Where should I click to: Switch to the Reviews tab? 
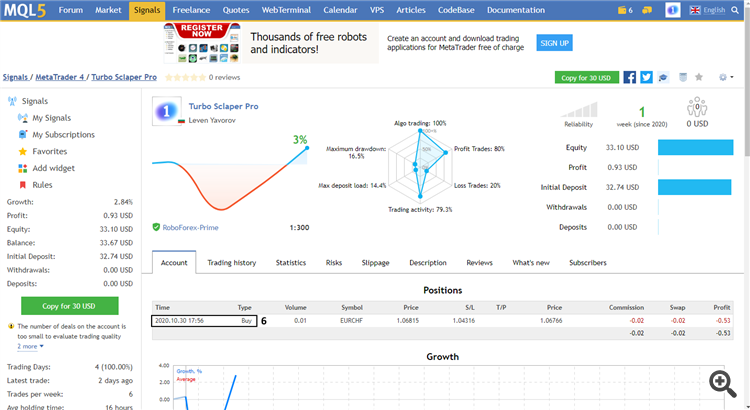pos(479,263)
